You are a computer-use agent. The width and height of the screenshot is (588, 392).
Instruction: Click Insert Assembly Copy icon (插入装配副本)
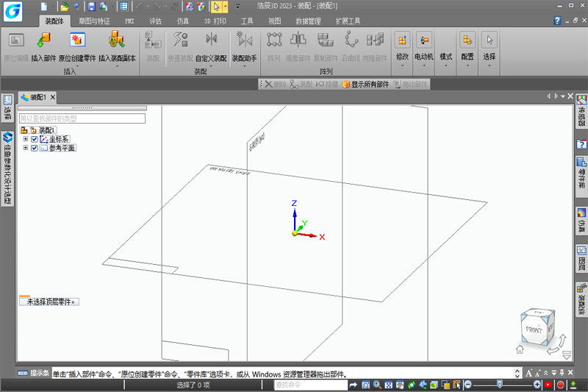117,40
